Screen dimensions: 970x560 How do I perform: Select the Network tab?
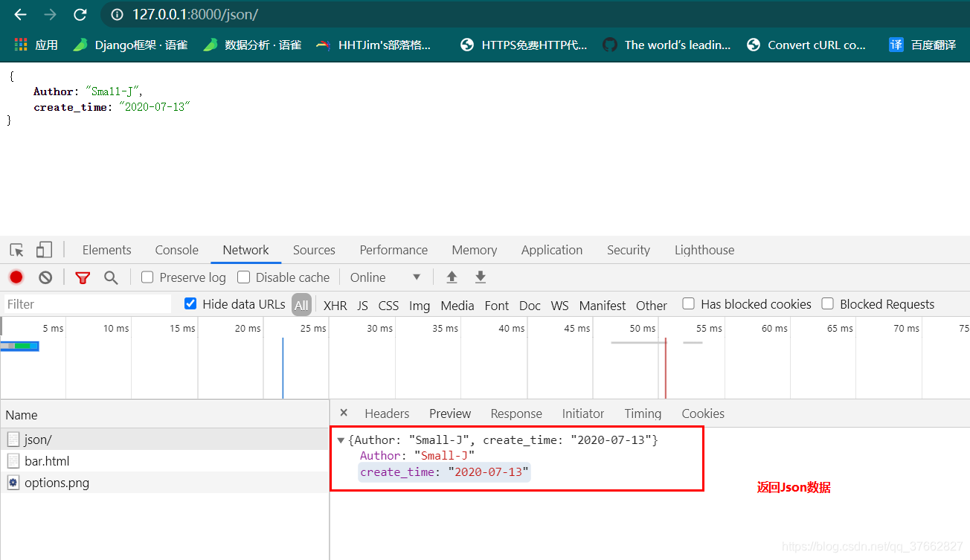(x=245, y=250)
